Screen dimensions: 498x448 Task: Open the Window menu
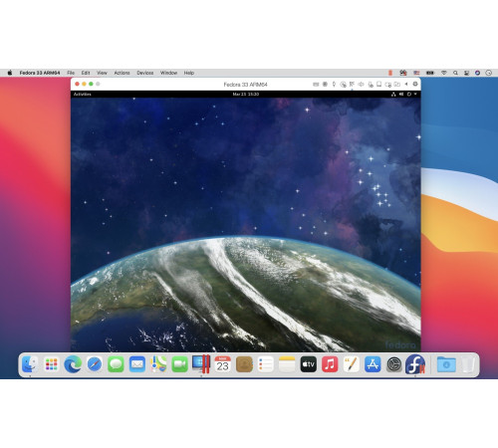click(x=168, y=73)
